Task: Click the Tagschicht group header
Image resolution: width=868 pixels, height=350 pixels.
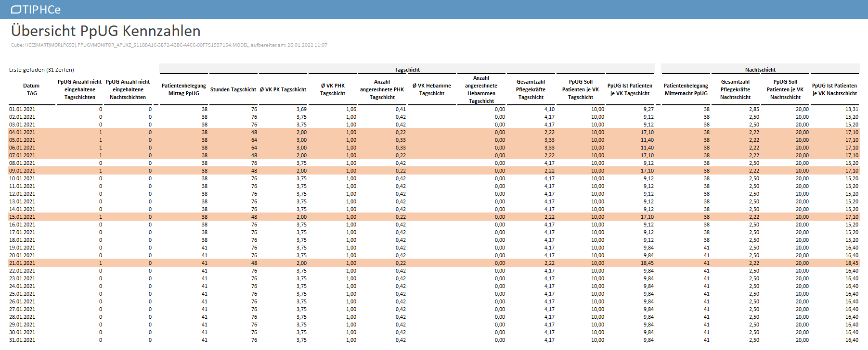Action: pyautogui.click(x=407, y=70)
